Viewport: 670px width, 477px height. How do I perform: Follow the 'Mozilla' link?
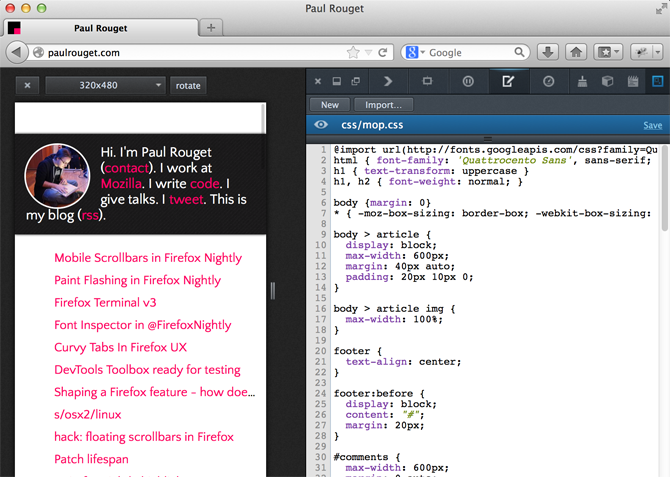point(121,184)
